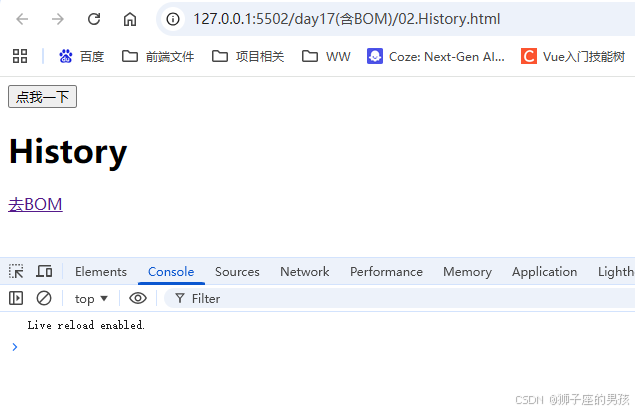Switch to the Performance tab
Image resolution: width=635 pixels, height=411 pixels.
pos(386,272)
